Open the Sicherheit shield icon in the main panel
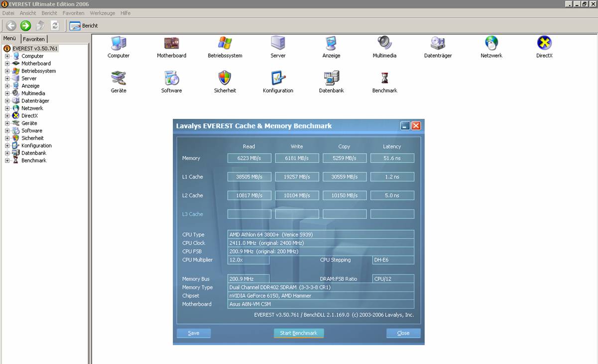 tap(225, 78)
